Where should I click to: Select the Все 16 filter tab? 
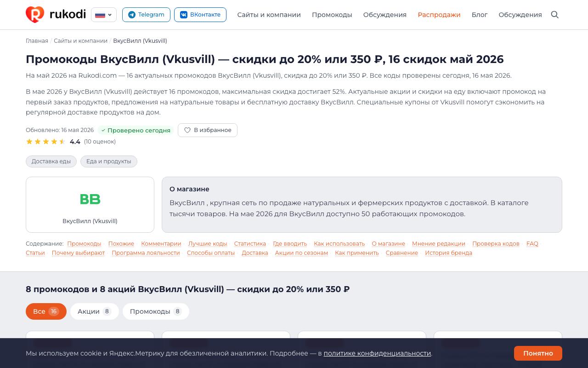pos(46,311)
